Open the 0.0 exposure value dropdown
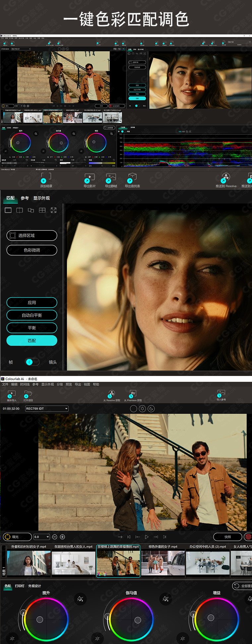 tap(41, 537)
